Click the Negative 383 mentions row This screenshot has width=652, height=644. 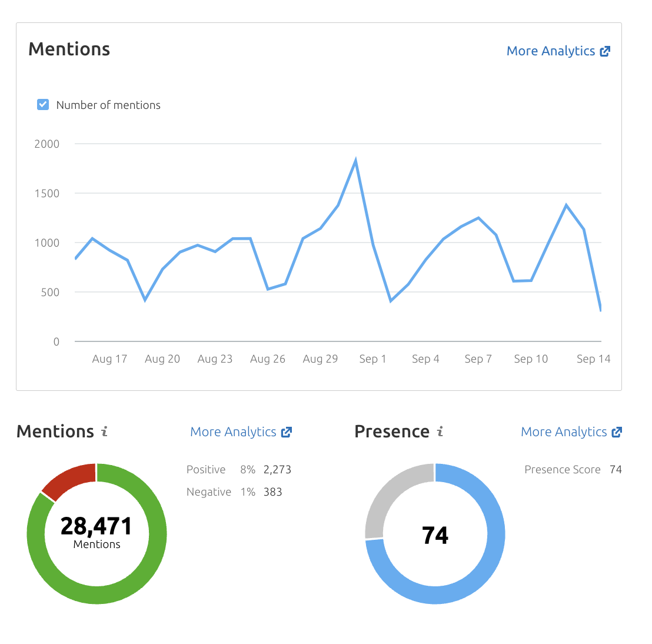coord(234,492)
